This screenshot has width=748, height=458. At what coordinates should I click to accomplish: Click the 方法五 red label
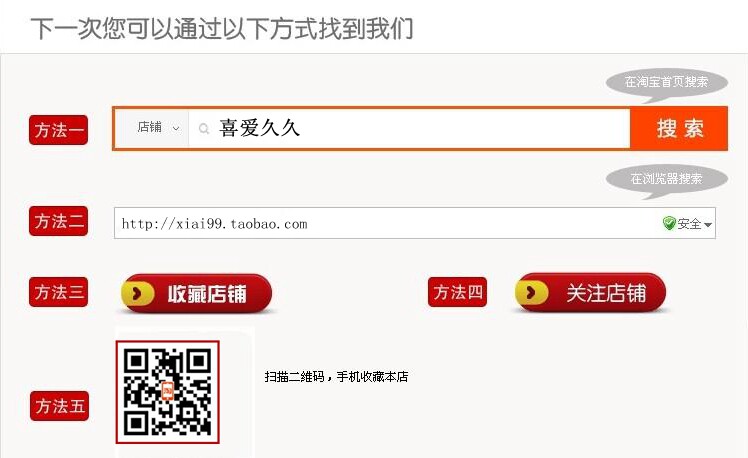point(59,406)
